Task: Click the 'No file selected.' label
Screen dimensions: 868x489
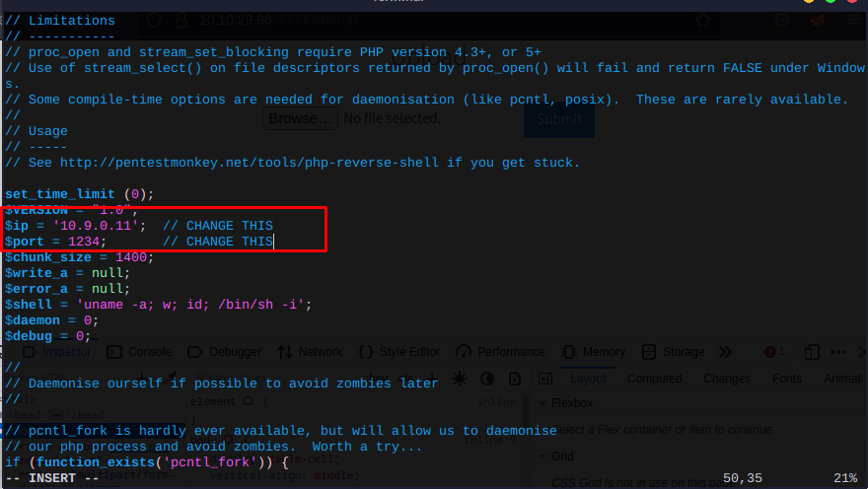Action: (393, 118)
